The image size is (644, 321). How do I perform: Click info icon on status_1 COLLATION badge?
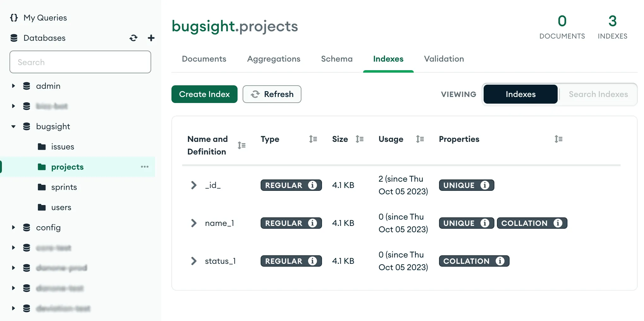[500, 261]
